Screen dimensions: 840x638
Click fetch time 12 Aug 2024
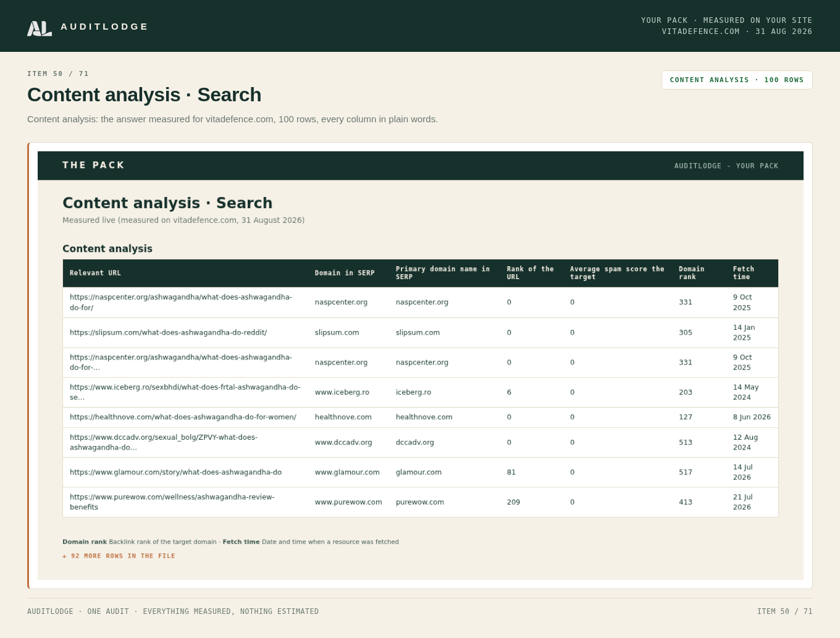[745, 442]
